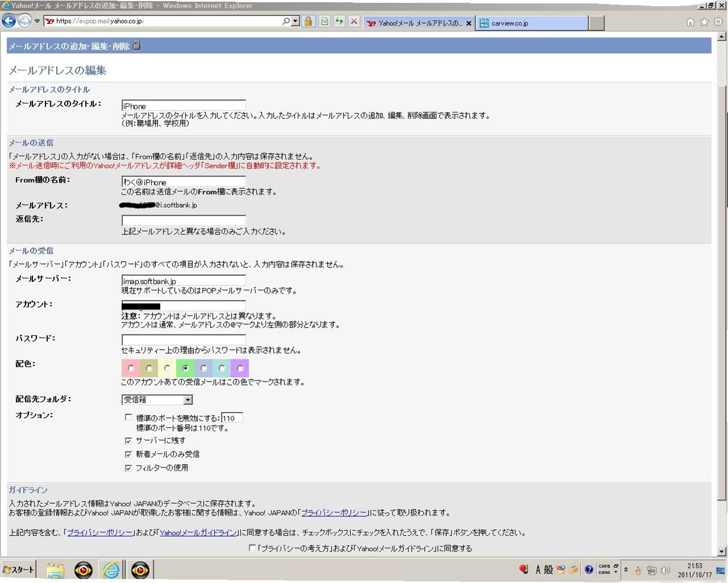This screenshot has height=583, width=728.
Task: Open プライバシーポリシー link after Yahoo! JAPANの
Action: click(x=334, y=512)
